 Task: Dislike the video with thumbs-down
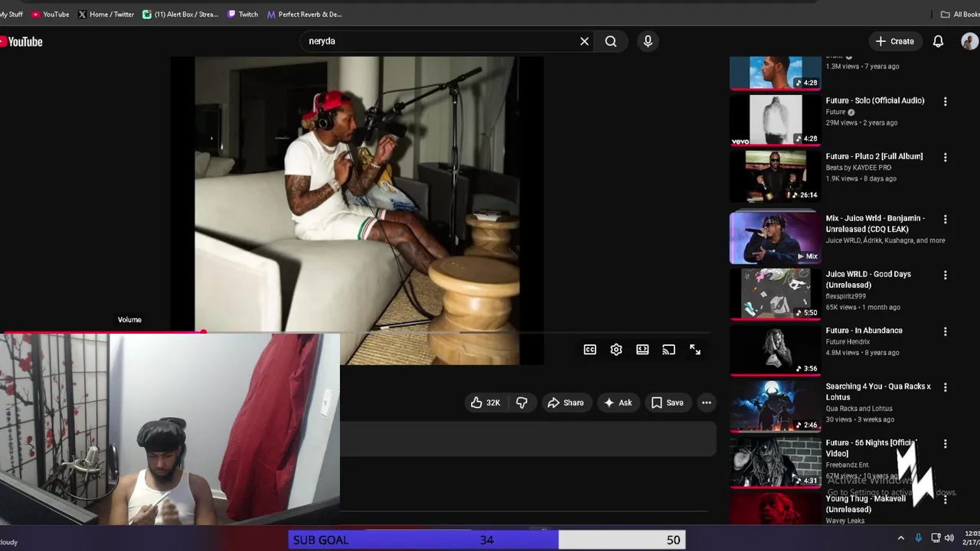tap(521, 403)
